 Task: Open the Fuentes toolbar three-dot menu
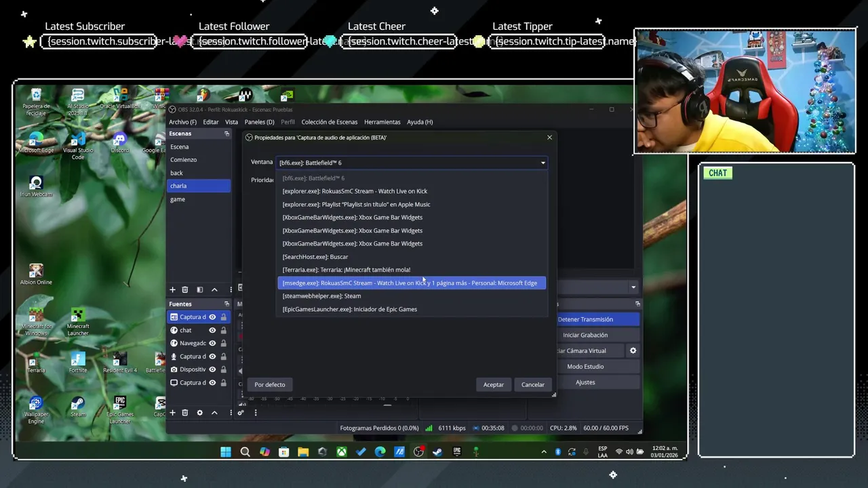click(231, 412)
